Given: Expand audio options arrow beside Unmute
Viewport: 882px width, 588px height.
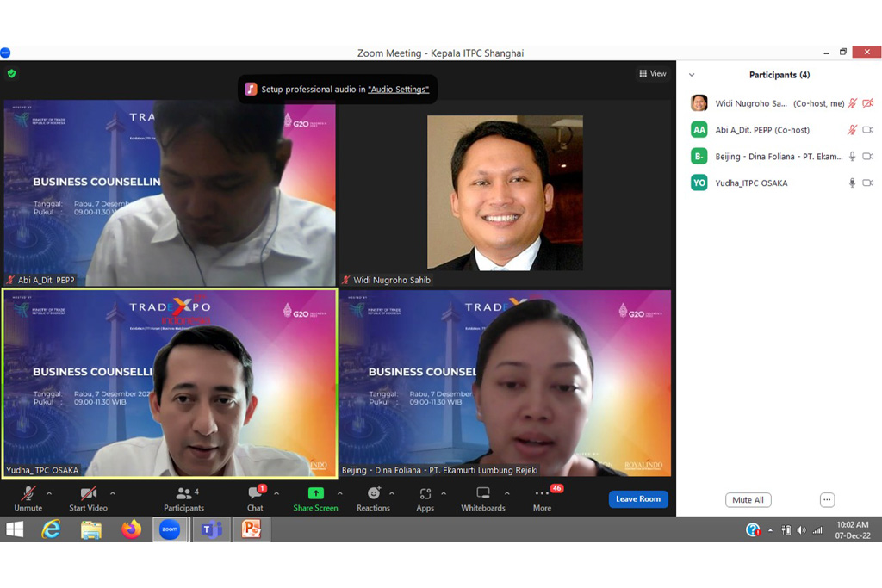Looking at the screenshot, I should [49, 493].
